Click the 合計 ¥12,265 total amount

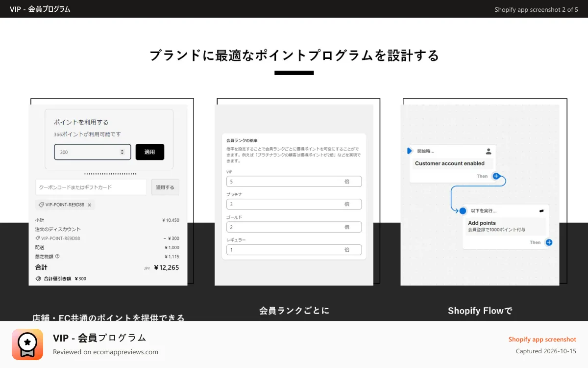[x=167, y=267]
